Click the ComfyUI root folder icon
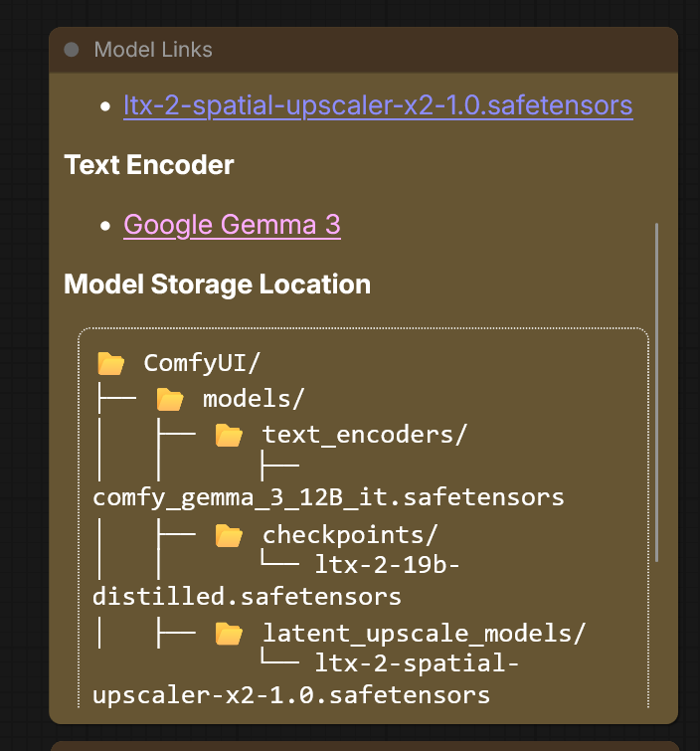700x751 pixels. point(110,362)
